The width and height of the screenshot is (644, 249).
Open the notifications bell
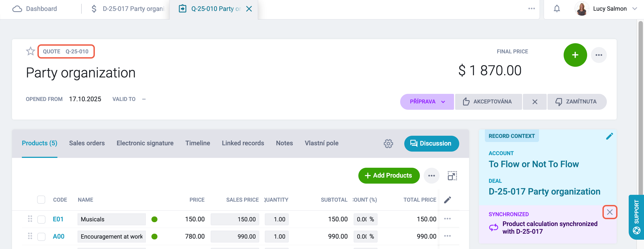557,9
